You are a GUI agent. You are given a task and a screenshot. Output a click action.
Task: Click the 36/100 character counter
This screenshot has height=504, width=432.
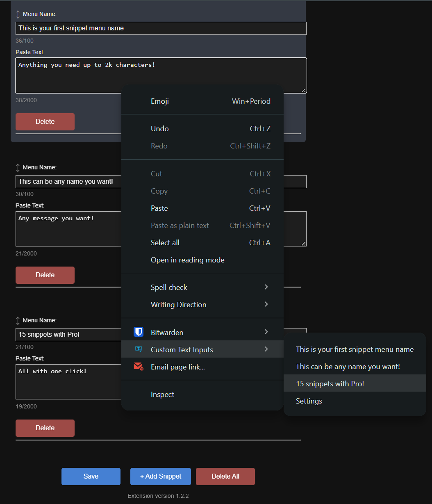pos(25,41)
